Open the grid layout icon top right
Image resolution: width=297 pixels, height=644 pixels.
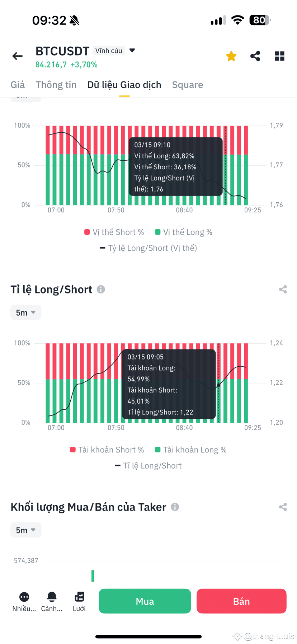279,56
